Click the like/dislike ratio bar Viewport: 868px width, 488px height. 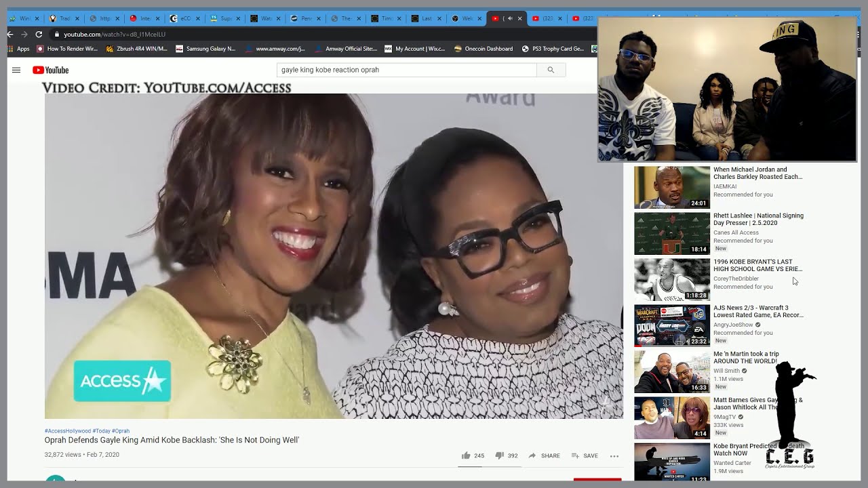488,466
